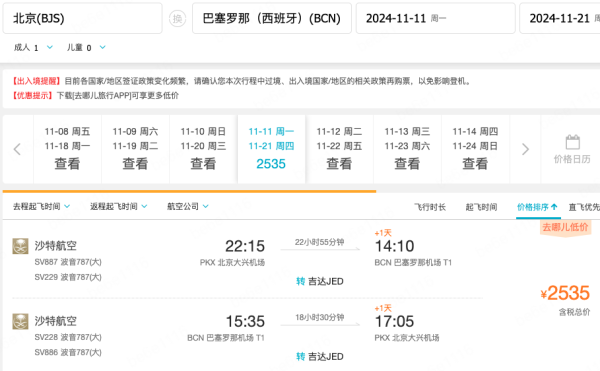
Task: Click flight number SV886 波音787(大)
Action: (x=68, y=352)
